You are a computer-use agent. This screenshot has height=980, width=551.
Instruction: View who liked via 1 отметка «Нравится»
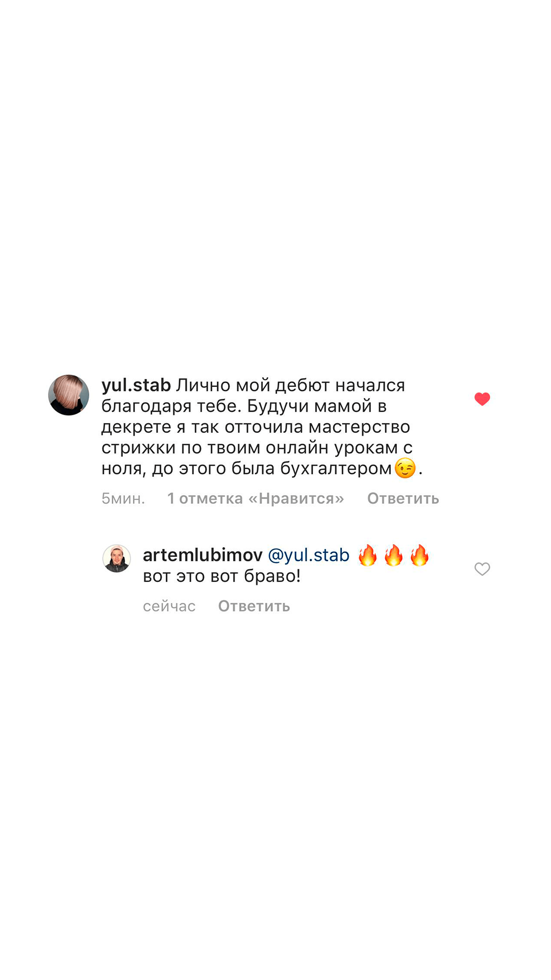coord(256,498)
